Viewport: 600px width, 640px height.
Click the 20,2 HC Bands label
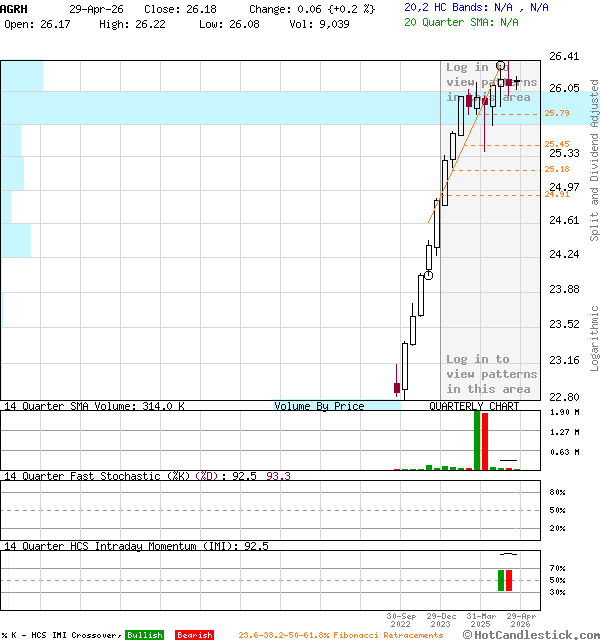point(446,7)
